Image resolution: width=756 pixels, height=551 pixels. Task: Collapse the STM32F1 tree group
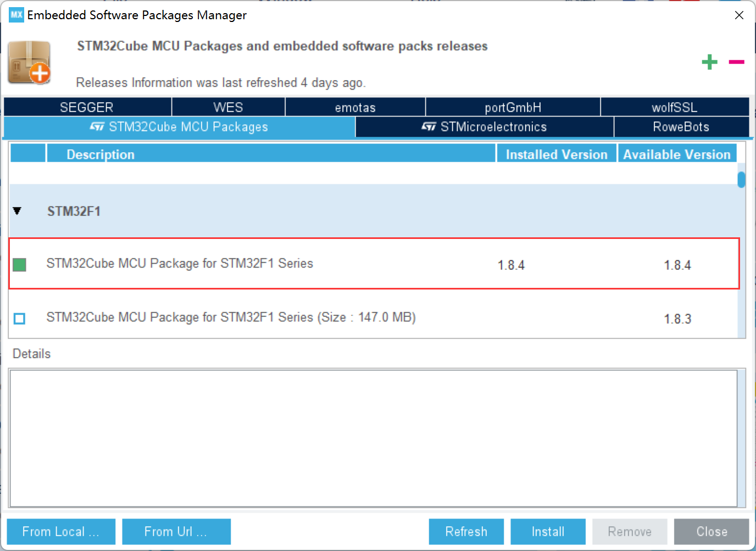pos(17,211)
